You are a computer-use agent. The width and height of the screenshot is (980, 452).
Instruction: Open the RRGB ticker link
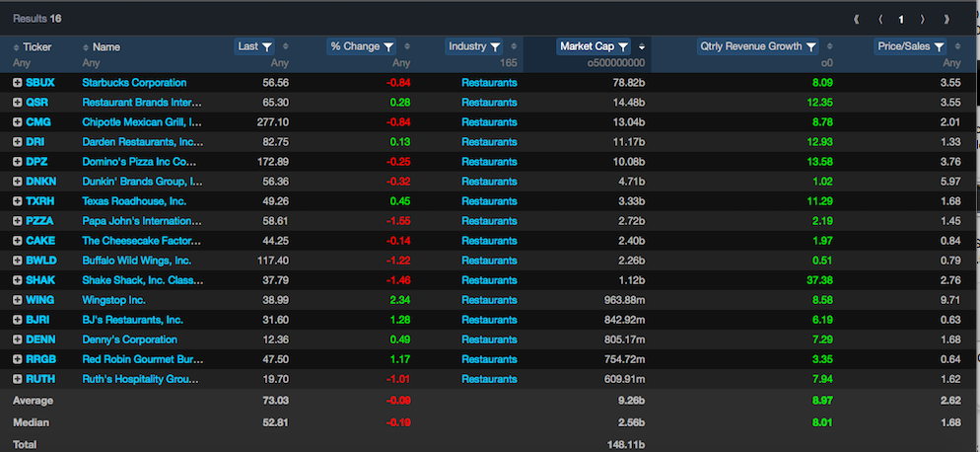click(40, 359)
